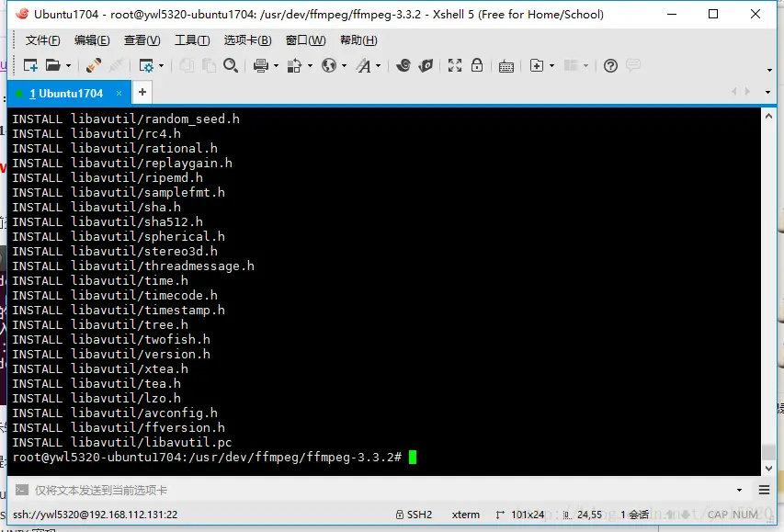Click the terminal vertical scrollbar thumb
Image resolution: width=784 pixels, height=532 pixels.
click(768, 451)
